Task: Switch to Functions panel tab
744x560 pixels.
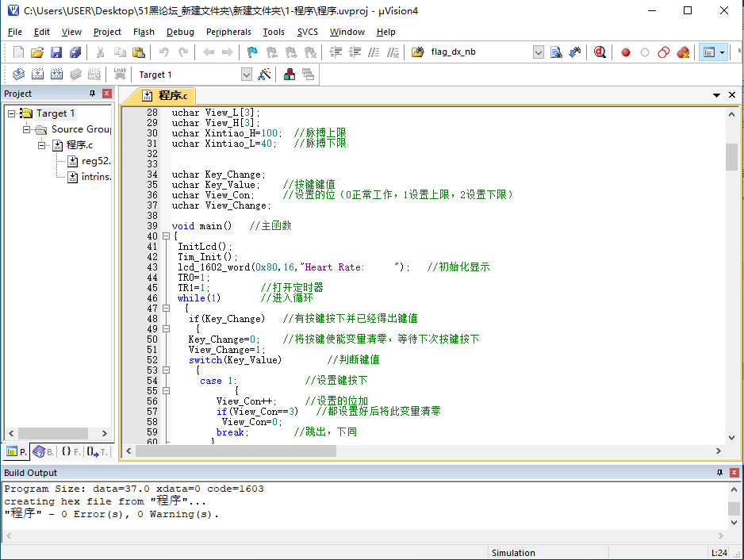Action: [x=71, y=452]
